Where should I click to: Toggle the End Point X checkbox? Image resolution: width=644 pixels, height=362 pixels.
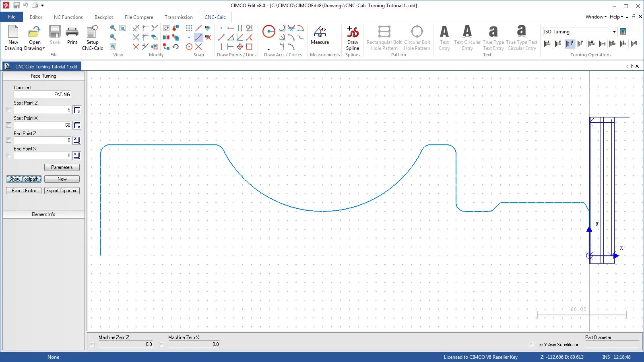[9, 156]
